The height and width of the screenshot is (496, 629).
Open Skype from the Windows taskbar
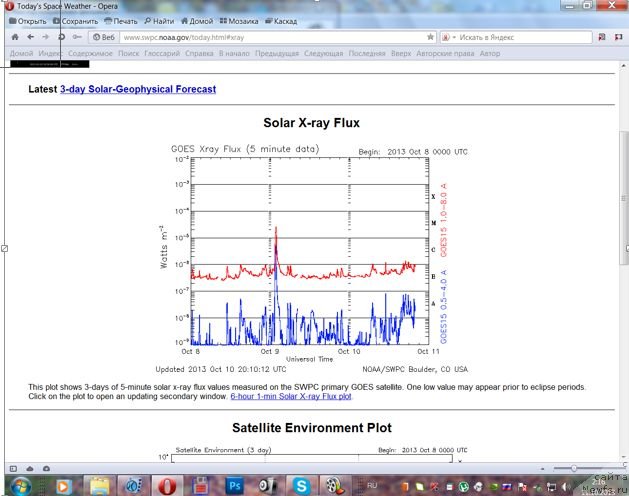point(301,485)
